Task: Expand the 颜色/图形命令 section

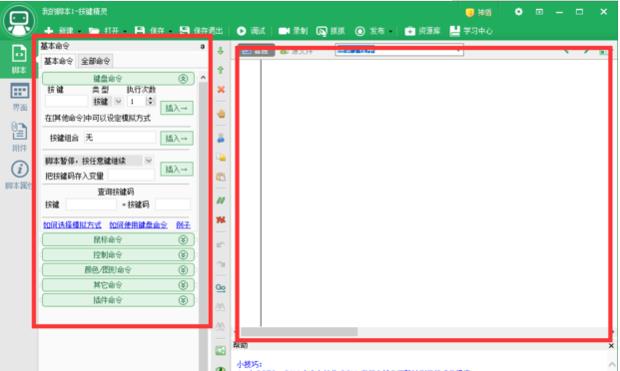Action: pos(118,270)
